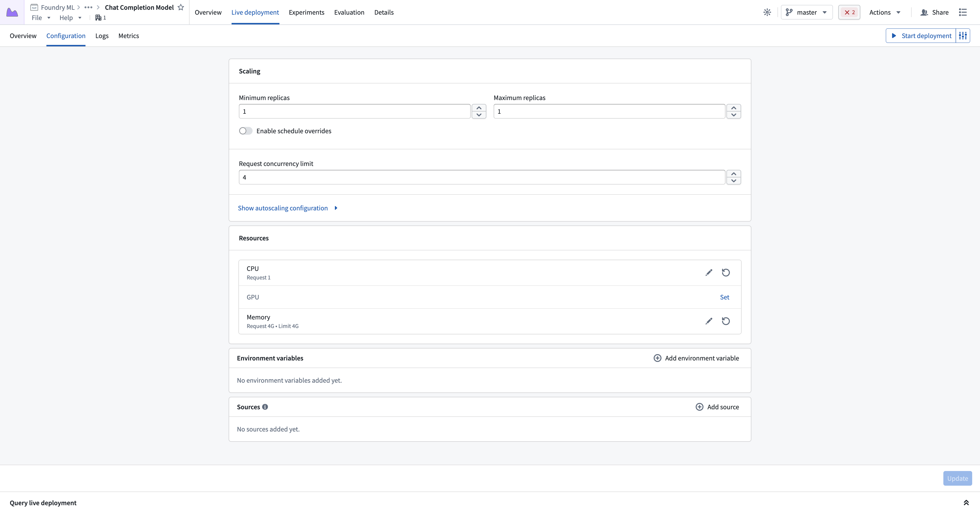Click the Foundry ML breadcrumb icon
980x513 pixels.
(x=34, y=7)
